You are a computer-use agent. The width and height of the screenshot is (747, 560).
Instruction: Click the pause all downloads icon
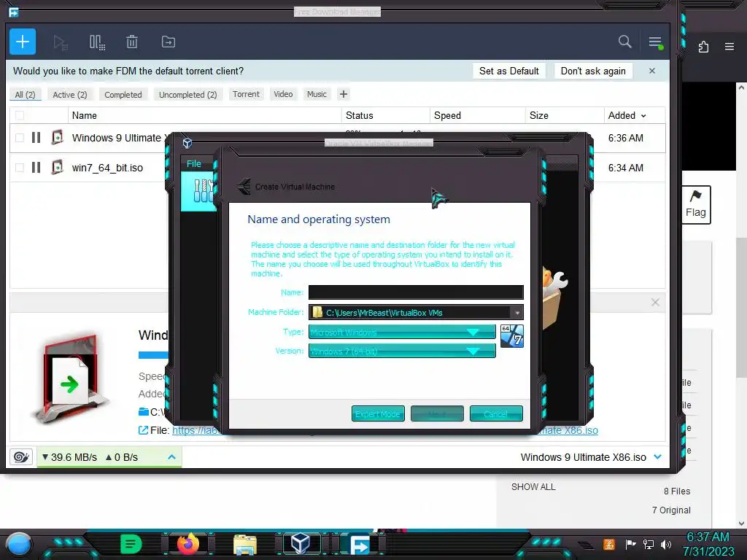point(97,42)
